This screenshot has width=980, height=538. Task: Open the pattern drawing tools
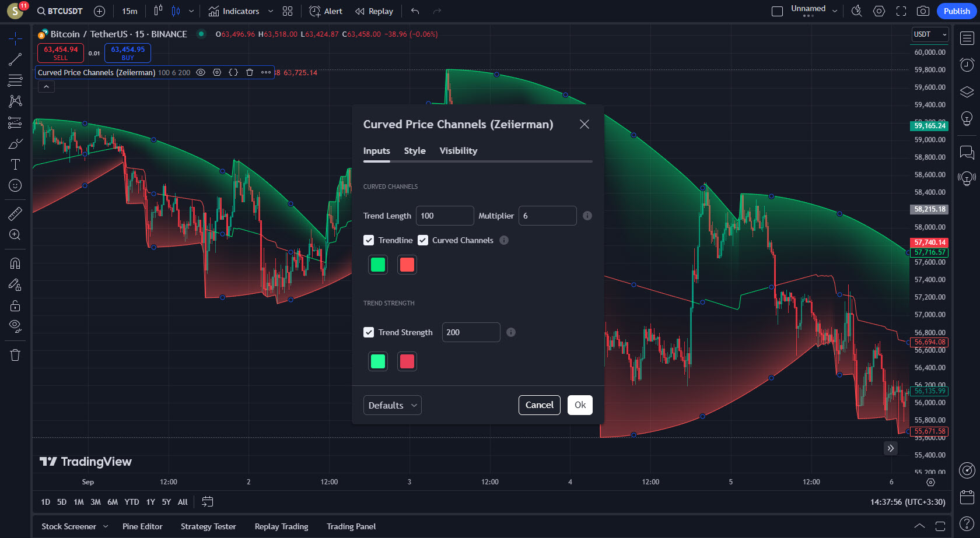(15, 101)
